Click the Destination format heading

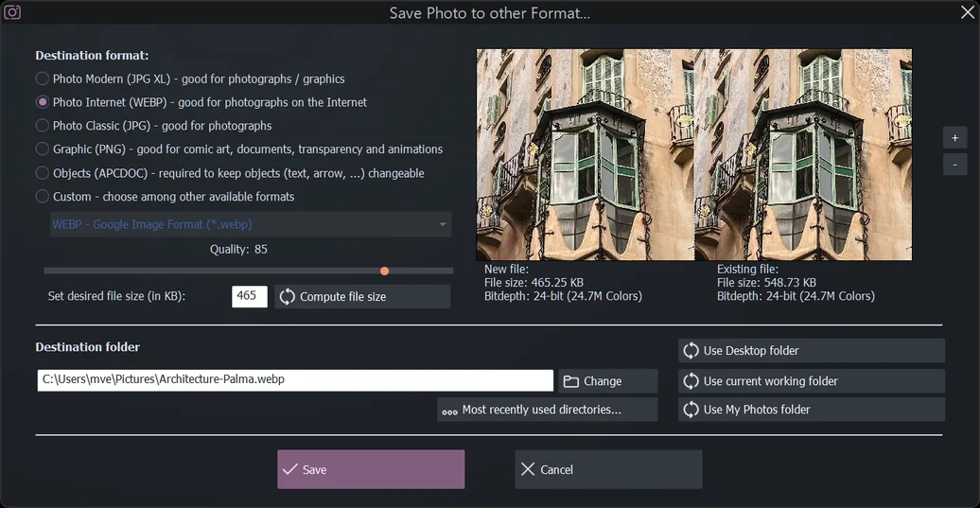pyautogui.click(x=92, y=56)
